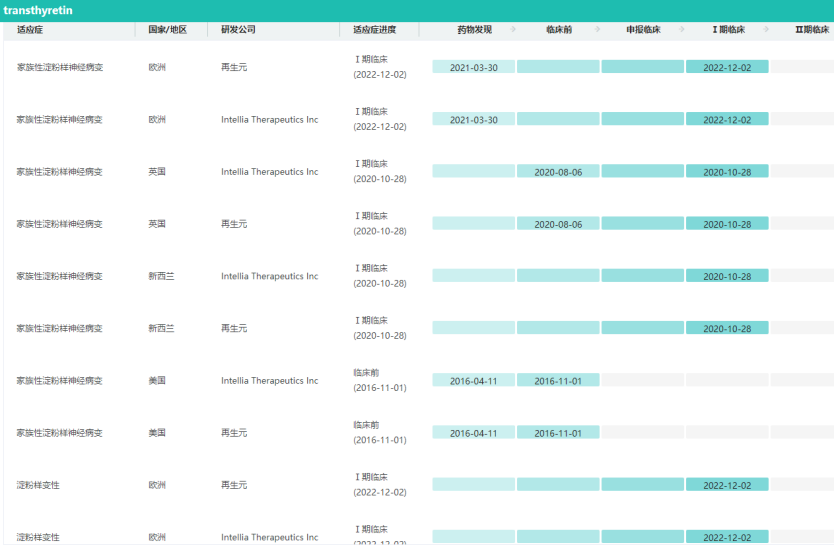834x545 pixels.
Task: Click 2022-12-02 bar in 淀粉样变性 再生元 row
Action: pyautogui.click(x=727, y=484)
